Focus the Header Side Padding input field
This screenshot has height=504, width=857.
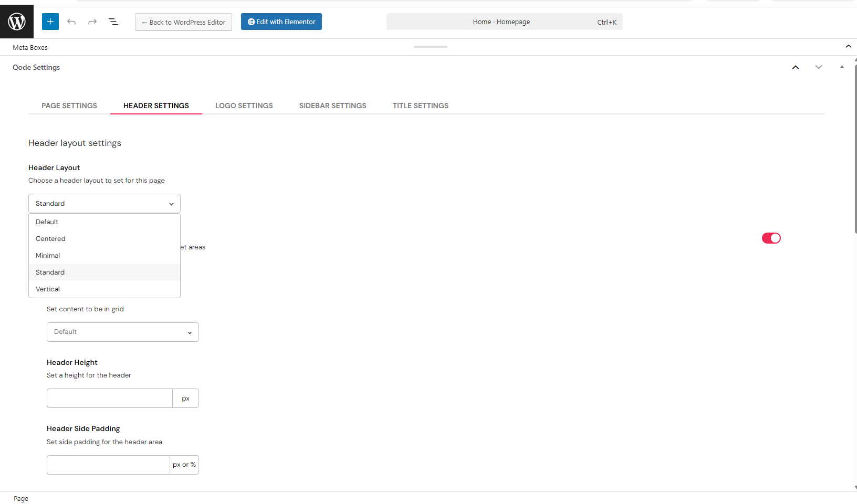[108, 465]
